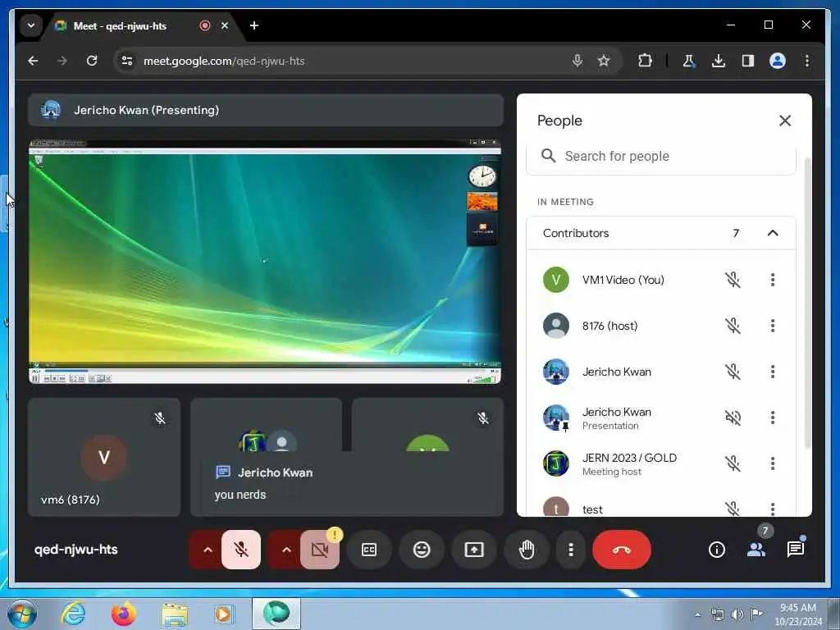Click the volume speaker icon in system tray
Image resolution: width=840 pixels, height=630 pixels.
(737, 614)
